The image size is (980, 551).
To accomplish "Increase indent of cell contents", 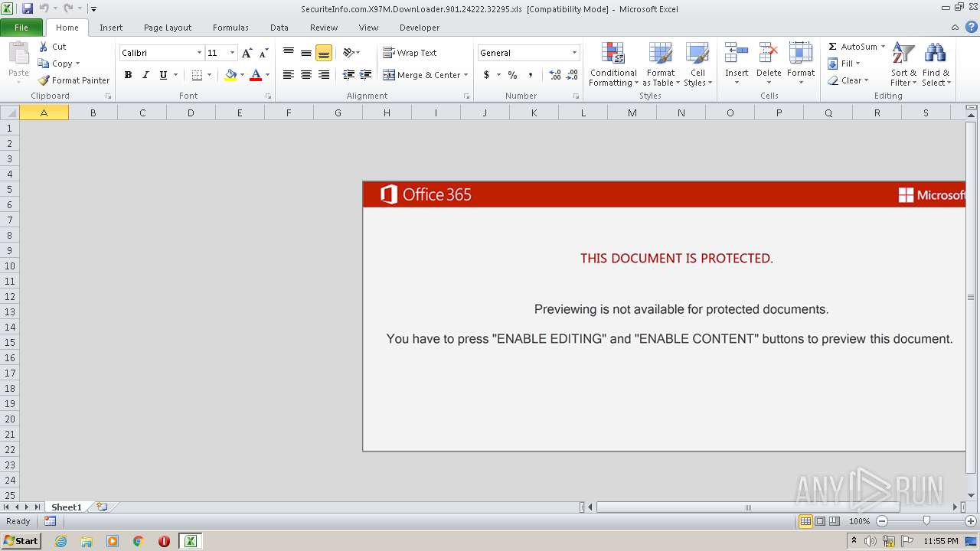I will pos(365,75).
